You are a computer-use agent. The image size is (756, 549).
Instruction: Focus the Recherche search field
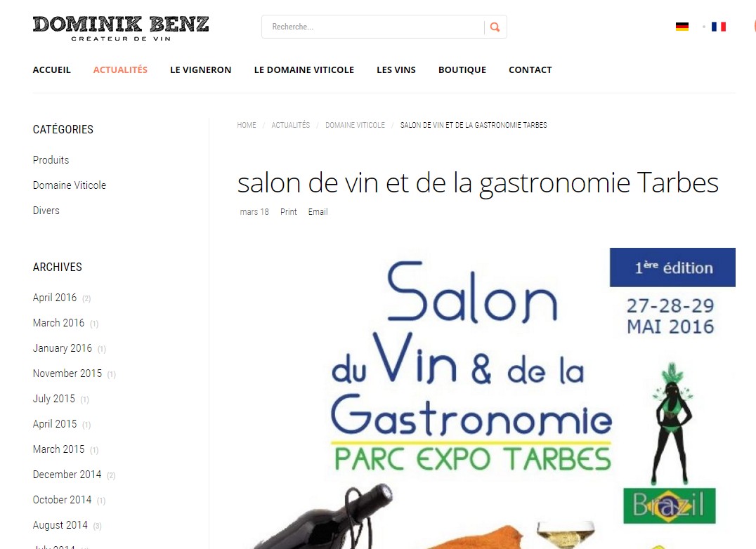coord(374,27)
